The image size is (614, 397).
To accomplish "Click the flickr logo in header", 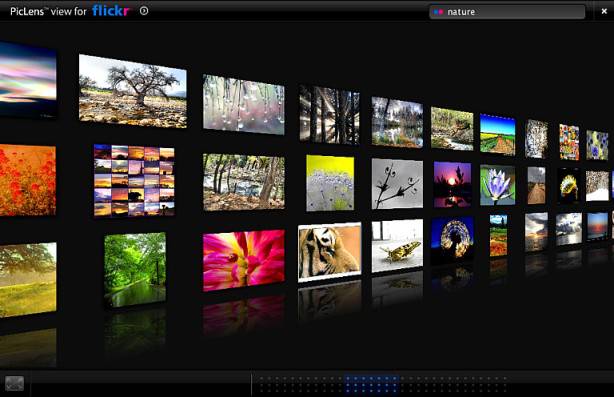I will (110, 11).
